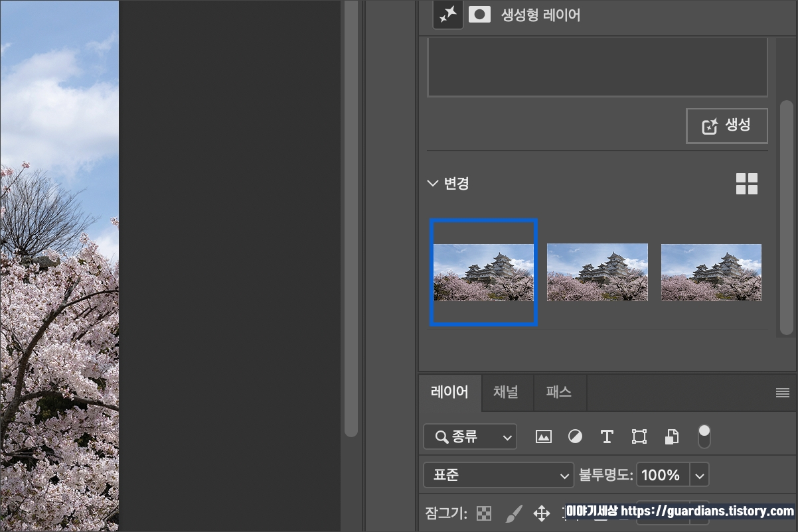Collapse the 변경 variations section
The image size is (798, 532).
(433, 183)
